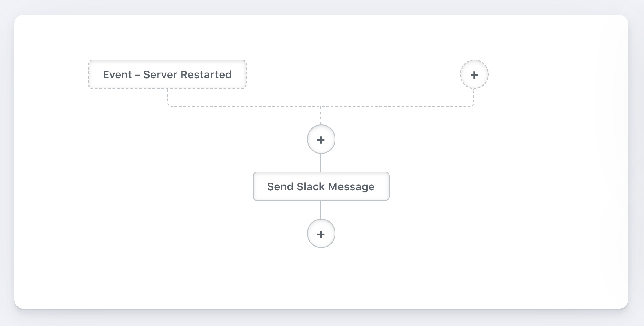Image resolution: width=644 pixels, height=326 pixels.
Task: Add another trigger using dashed plus icon
Action: point(474,74)
